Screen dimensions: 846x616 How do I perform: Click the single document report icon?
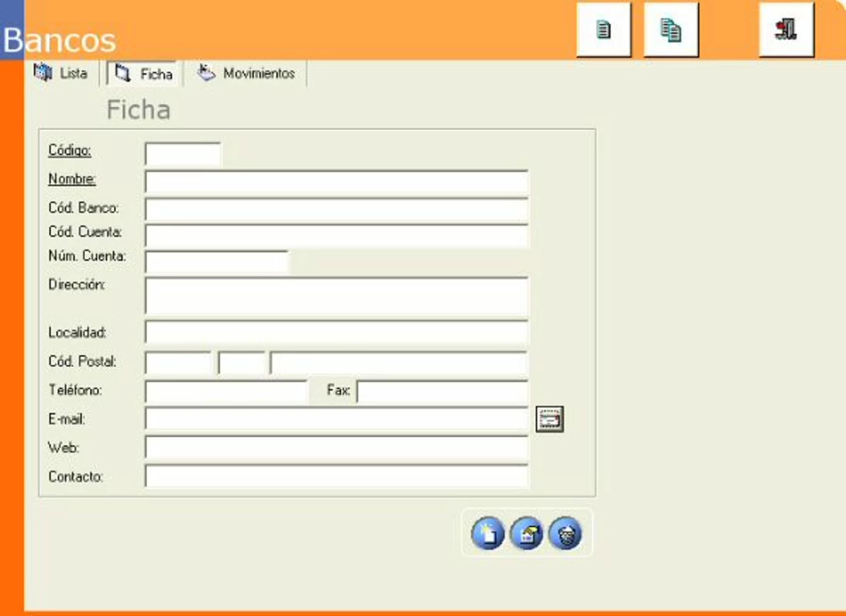click(604, 30)
